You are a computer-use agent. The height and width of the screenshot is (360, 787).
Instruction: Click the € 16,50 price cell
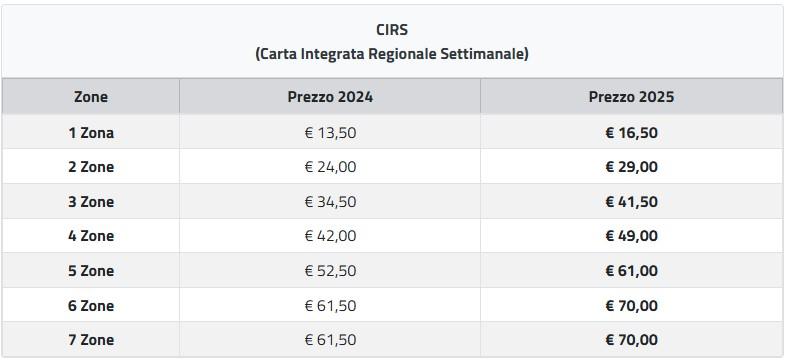point(631,133)
